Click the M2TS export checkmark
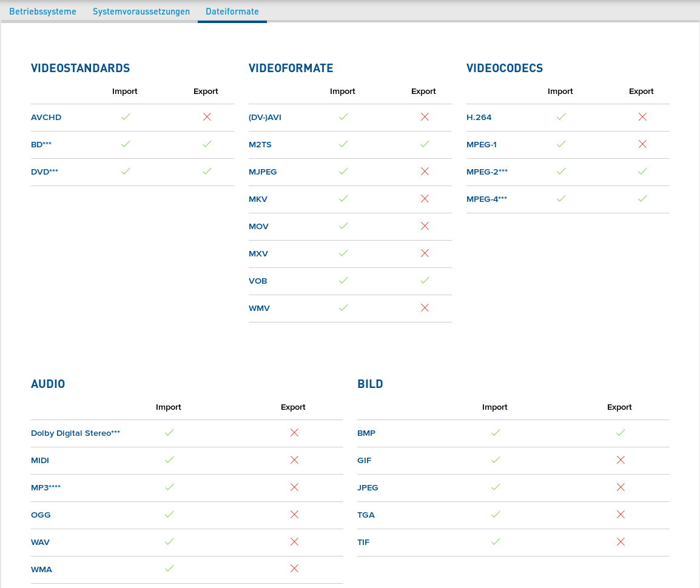700x588 pixels. coord(425,144)
